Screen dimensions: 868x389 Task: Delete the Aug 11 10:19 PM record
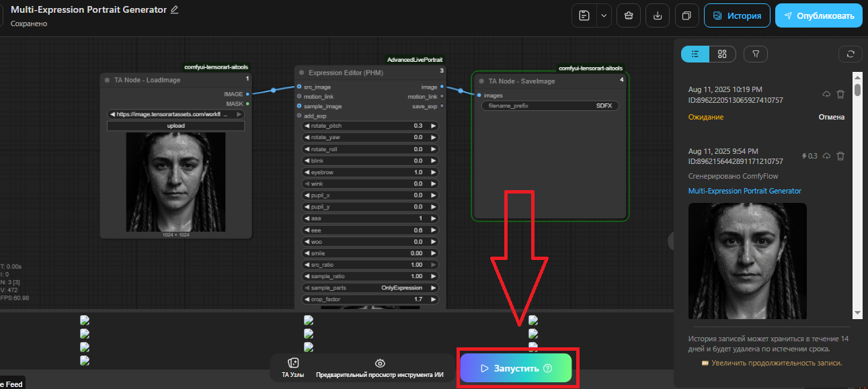(840, 95)
